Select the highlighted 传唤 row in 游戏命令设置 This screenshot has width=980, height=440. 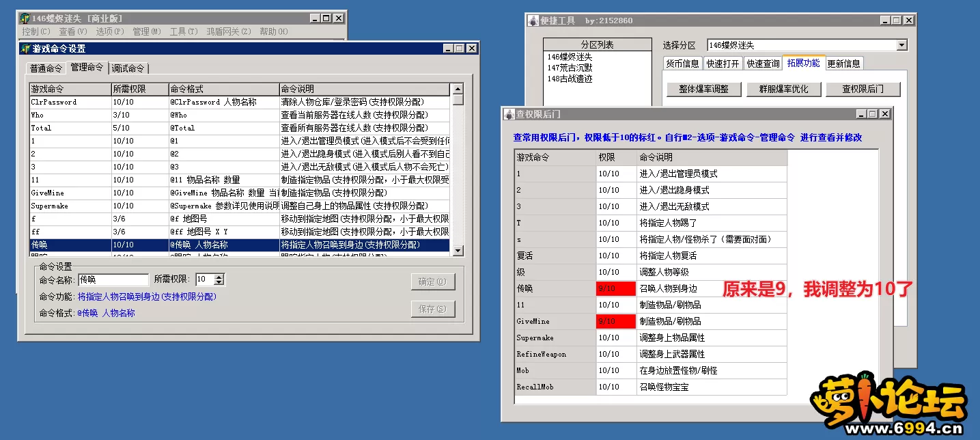(240, 245)
